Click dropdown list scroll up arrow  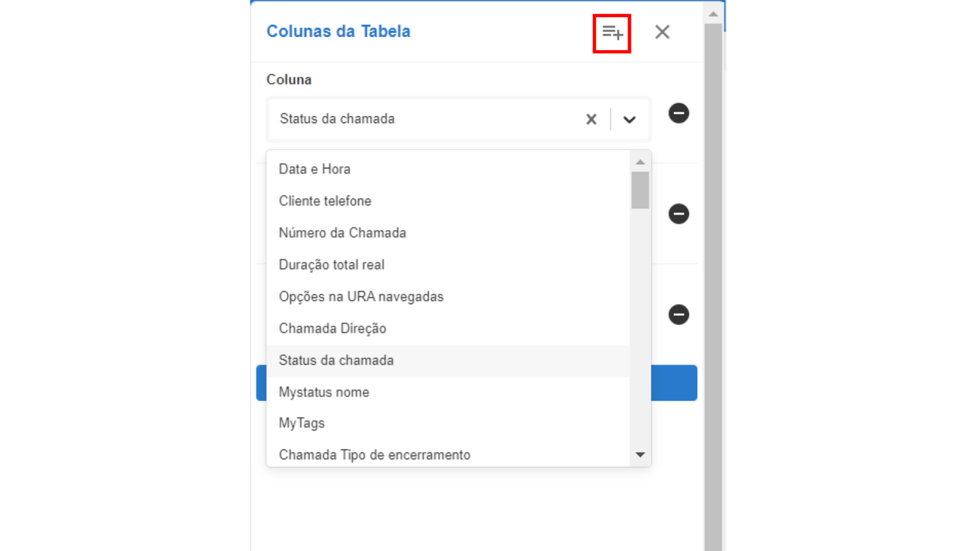click(640, 162)
